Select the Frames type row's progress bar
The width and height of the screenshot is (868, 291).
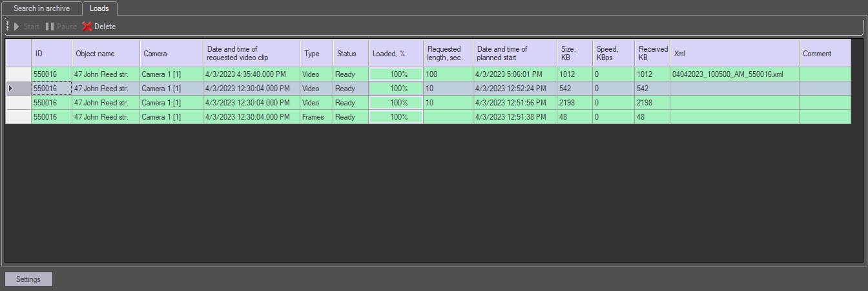pos(396,117)
